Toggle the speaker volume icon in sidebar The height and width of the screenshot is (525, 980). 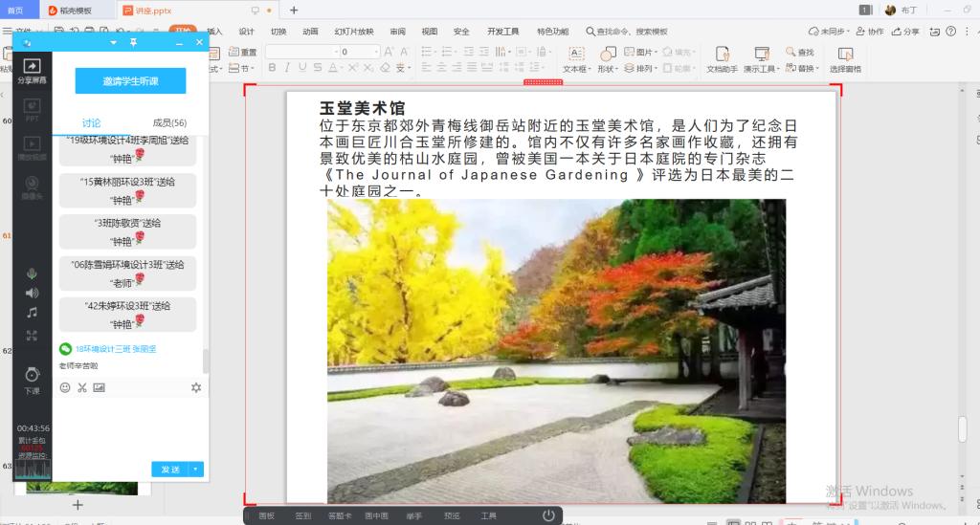[x=32, y=293]
